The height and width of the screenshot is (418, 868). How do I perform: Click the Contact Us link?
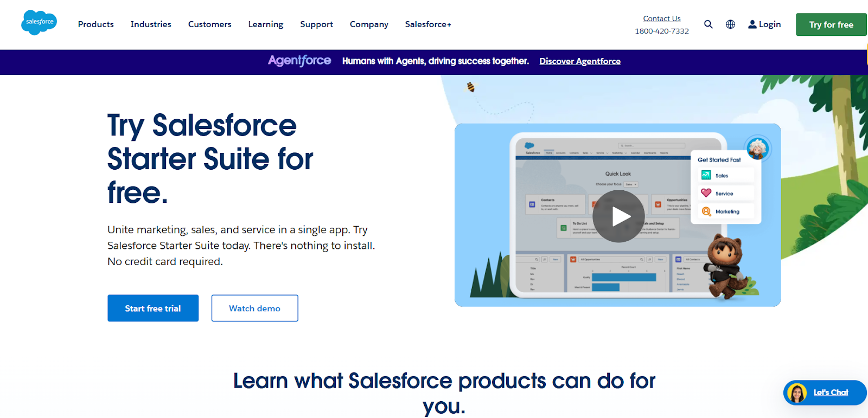coord(662,18)
